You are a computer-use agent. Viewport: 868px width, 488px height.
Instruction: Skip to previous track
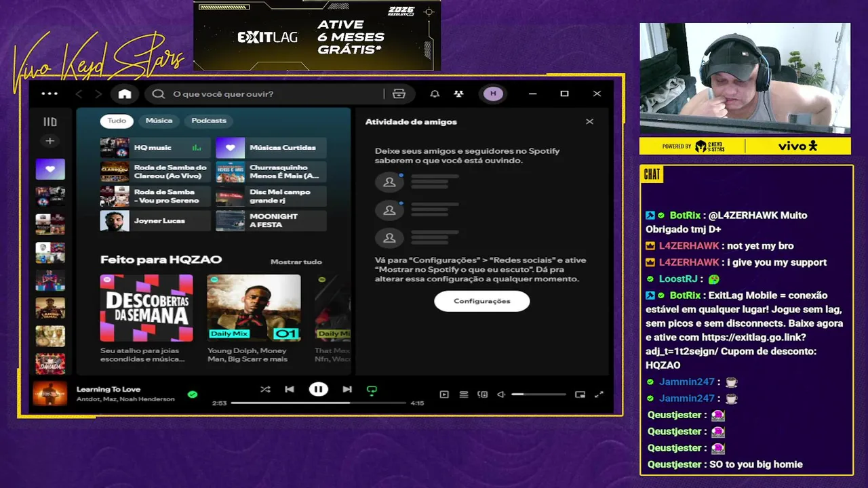[290, 389]
